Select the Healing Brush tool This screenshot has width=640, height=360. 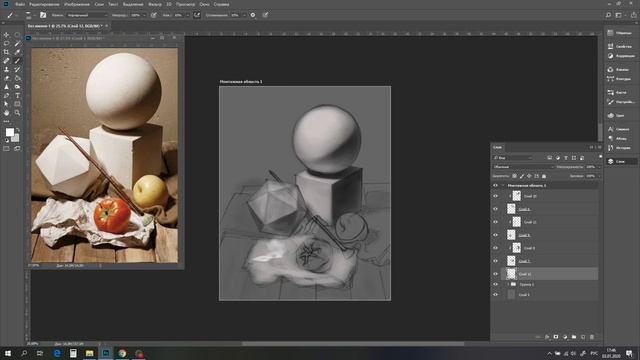(x=7, y=61)
